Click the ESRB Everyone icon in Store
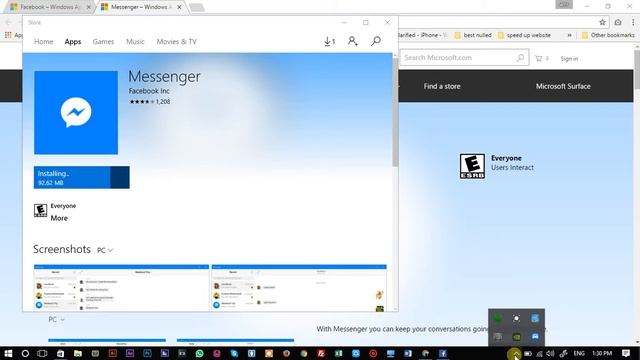The image size is (640, 360). (40, 210)
